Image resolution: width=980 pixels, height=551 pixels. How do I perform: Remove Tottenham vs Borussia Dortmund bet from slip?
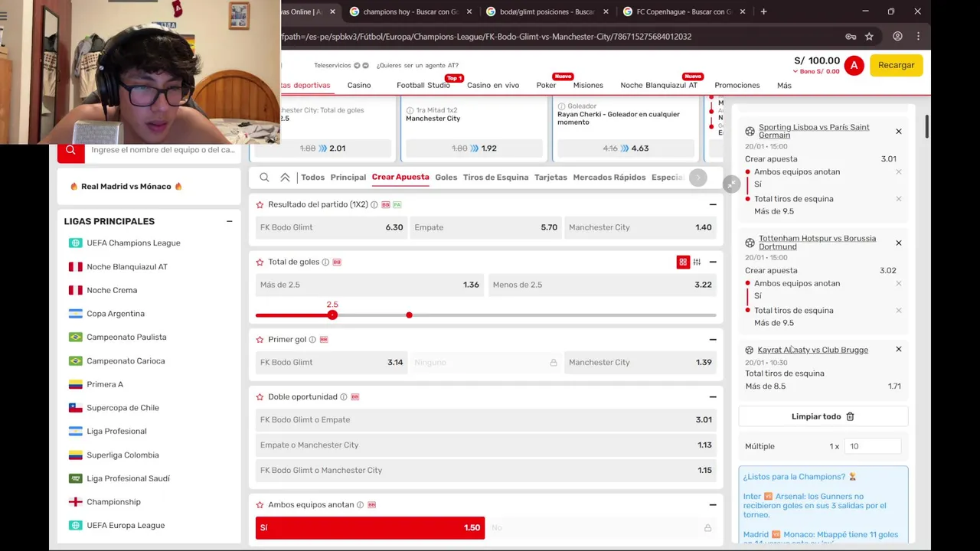899,243
